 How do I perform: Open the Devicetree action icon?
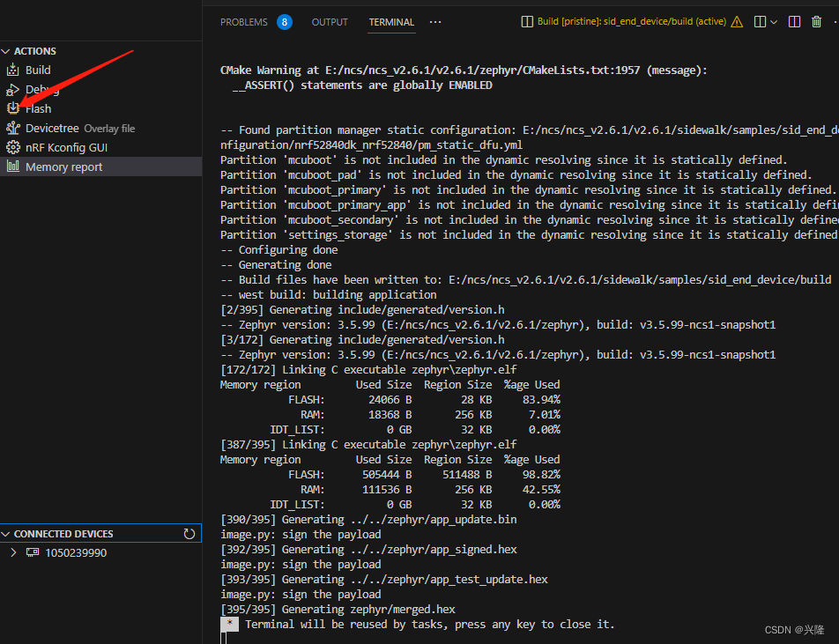(x=13, y=129)
